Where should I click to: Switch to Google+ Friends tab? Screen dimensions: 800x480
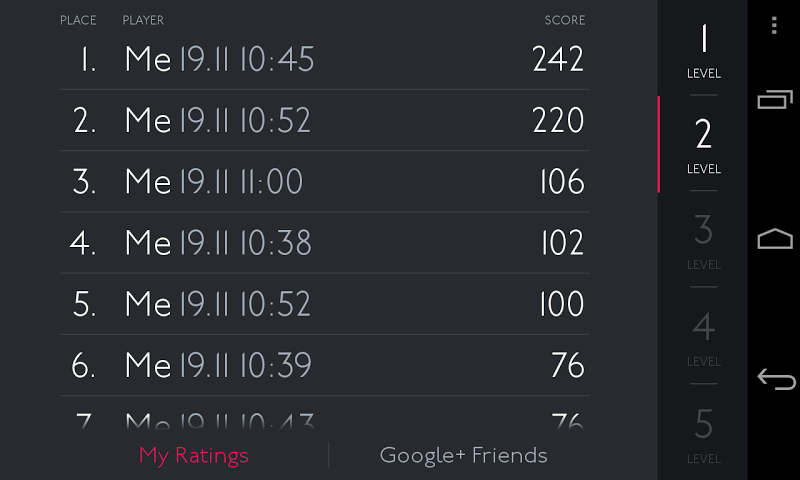[x=463, y=456]
